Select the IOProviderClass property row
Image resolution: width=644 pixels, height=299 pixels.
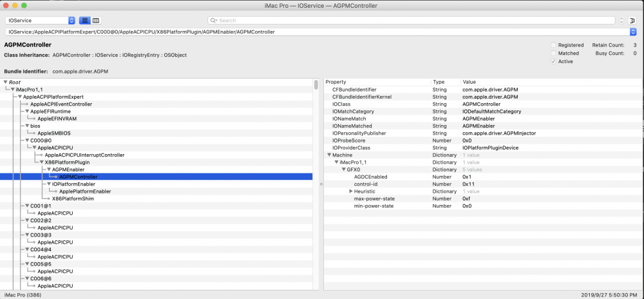tap(483, 148)
